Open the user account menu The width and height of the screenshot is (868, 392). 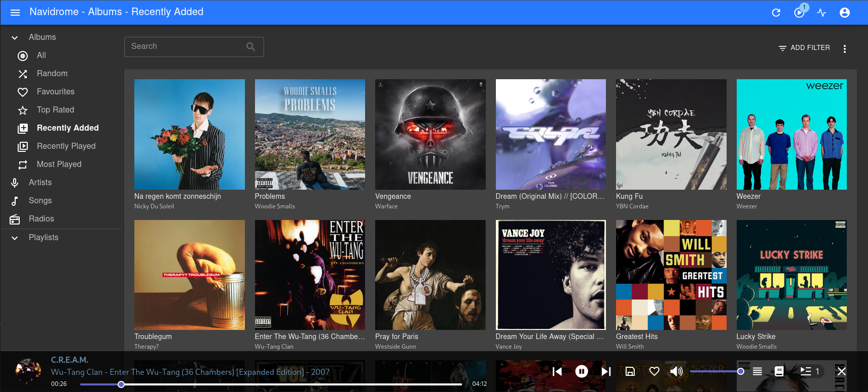pos(844,13)
